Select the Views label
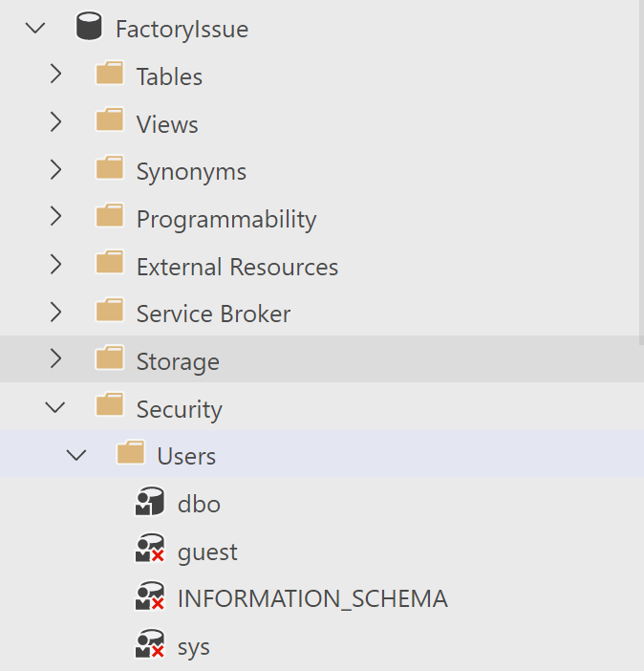This screenshot has width=644, height=671. click(x=167, y=124)
